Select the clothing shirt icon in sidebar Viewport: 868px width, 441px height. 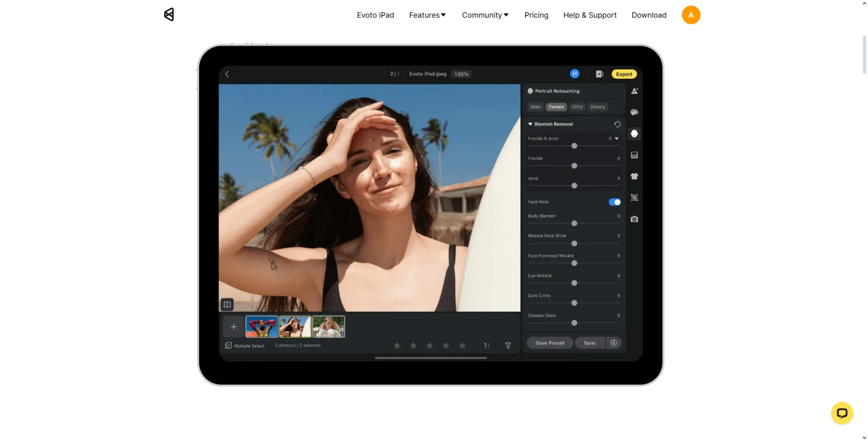[634, 177]
